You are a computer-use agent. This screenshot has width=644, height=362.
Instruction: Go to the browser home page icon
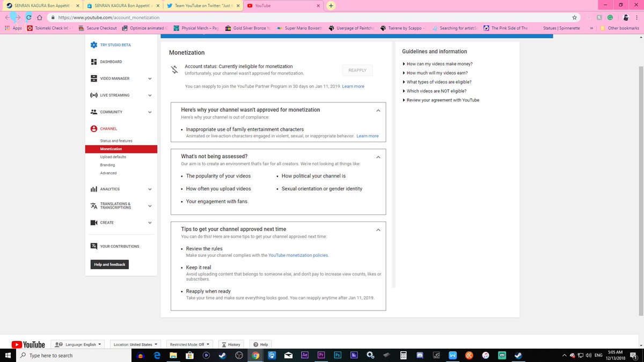coord(40,17)
